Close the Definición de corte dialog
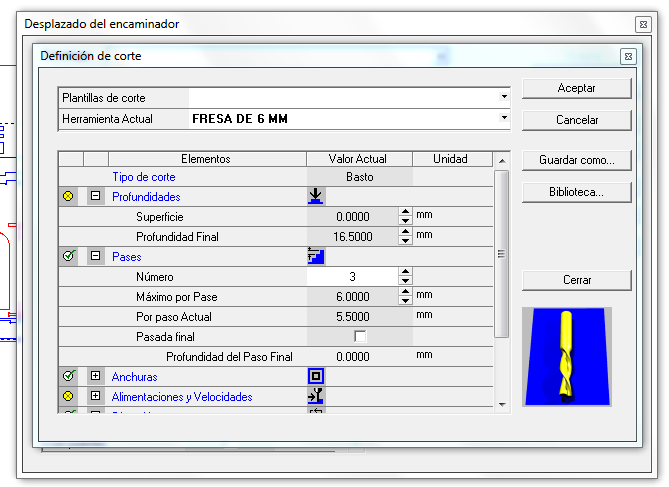The image size is (669, 487). (x=628, y=56)
